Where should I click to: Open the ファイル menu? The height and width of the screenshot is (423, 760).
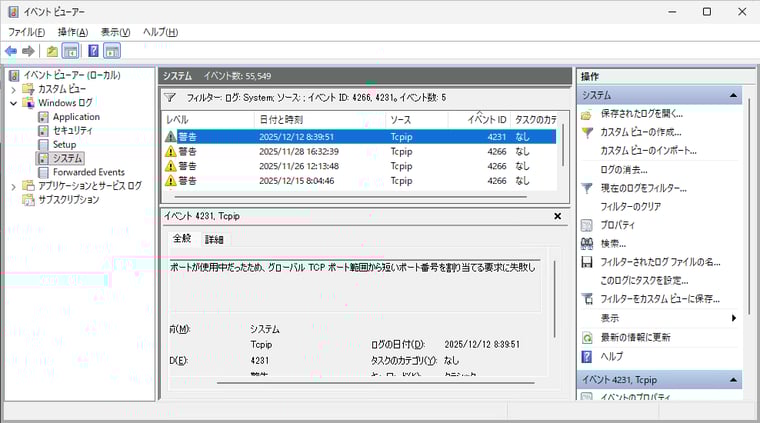(x=26, y=32)
